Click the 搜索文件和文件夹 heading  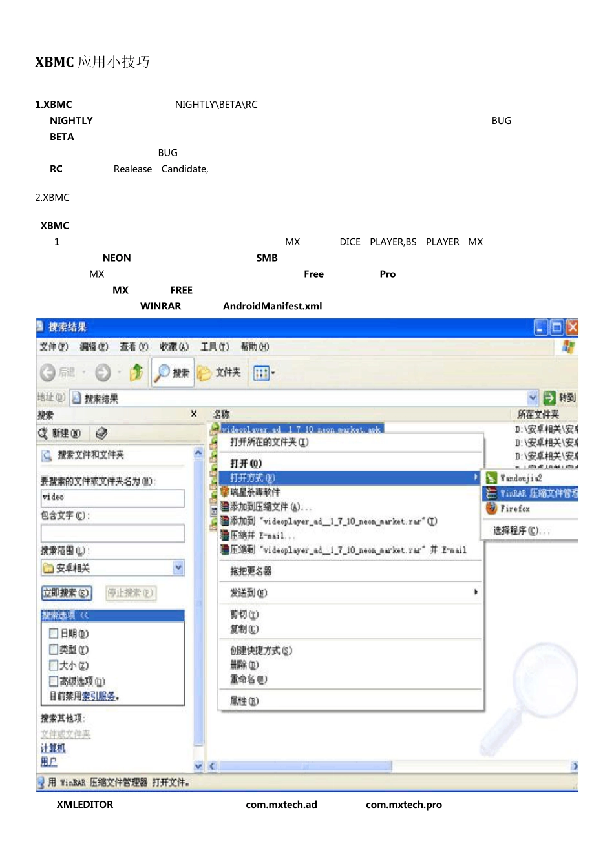tap(90, 455)
